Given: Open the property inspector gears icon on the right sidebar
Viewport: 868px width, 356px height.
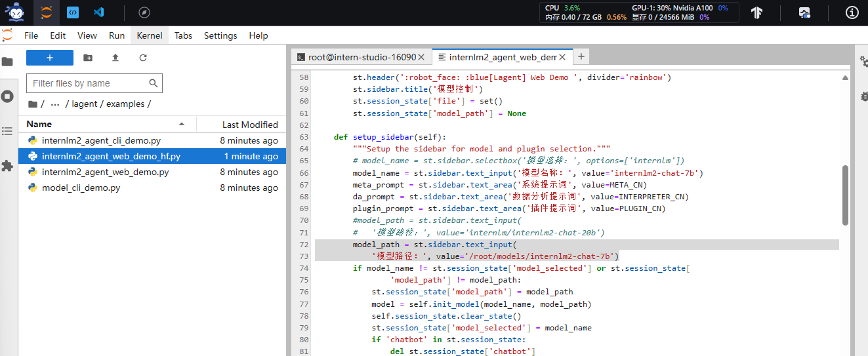Looking at the screenshot, I should [863, 61].
